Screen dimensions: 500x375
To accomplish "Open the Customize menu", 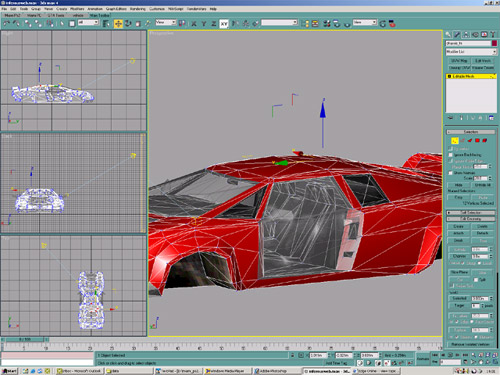I will pyautogui.click(x=157, y=9).
